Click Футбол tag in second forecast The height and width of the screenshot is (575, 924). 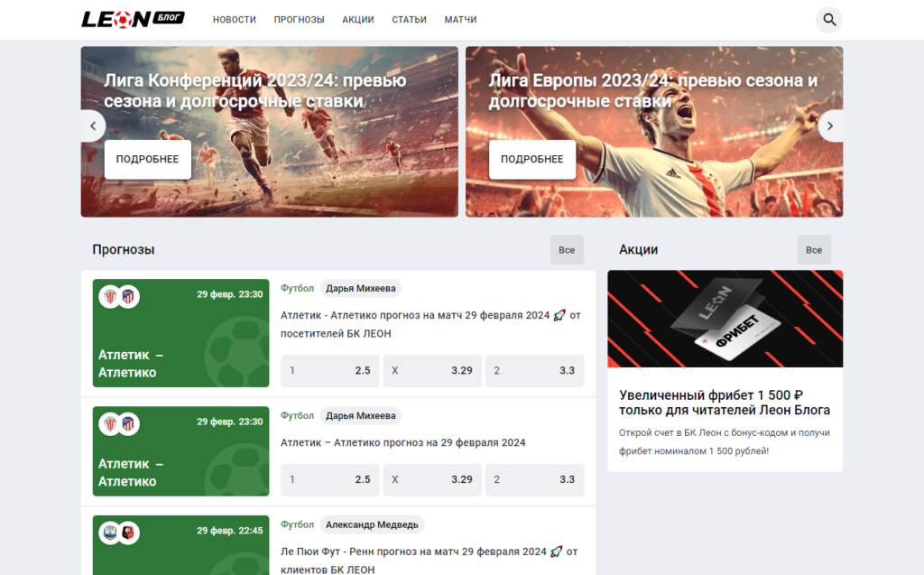pos(297,416)
